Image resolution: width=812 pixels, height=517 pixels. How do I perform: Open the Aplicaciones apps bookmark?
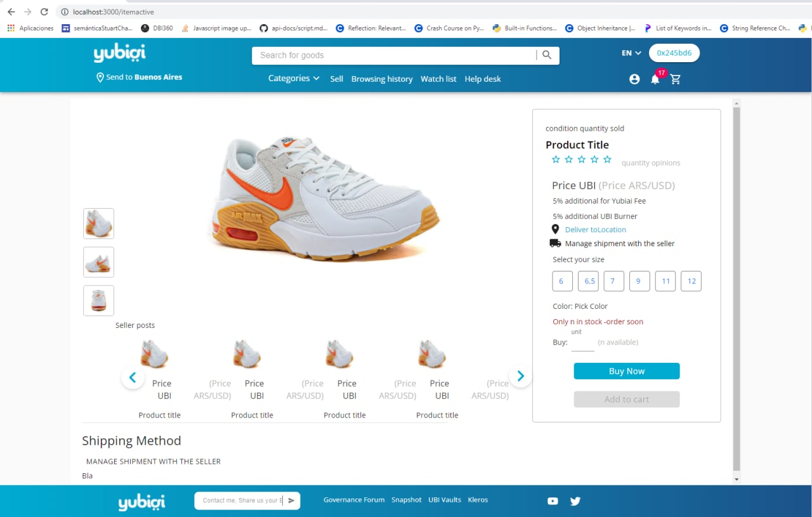[x=30, y=28]
